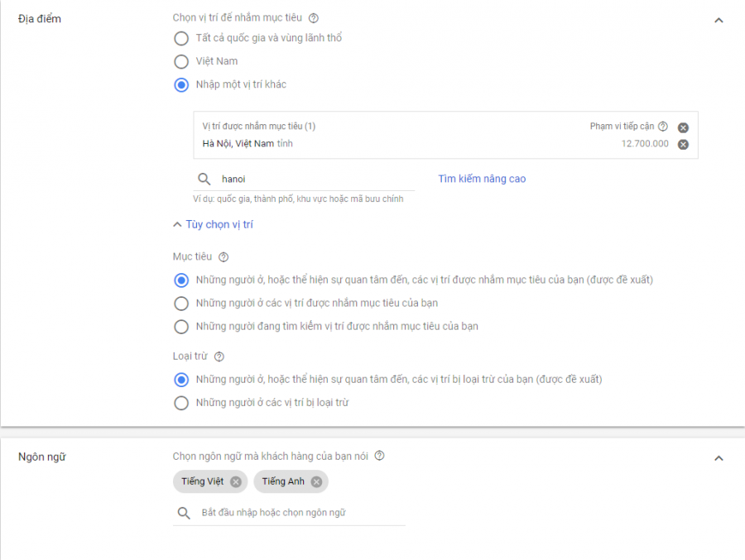This screenshot has height=560, width=745.
Task: Collapse the 'Địa điểm' section chevron
Action: pyautogui.click(x=719, y=20)
